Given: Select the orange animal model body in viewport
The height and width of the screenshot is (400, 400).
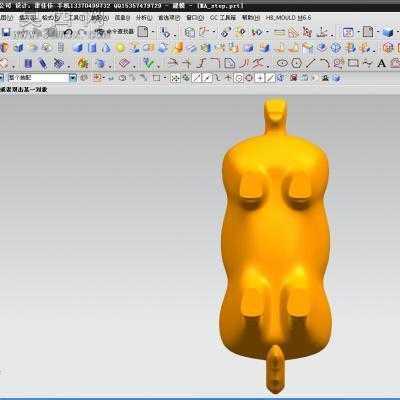Looking at the screenshot, I should (276, 245).
